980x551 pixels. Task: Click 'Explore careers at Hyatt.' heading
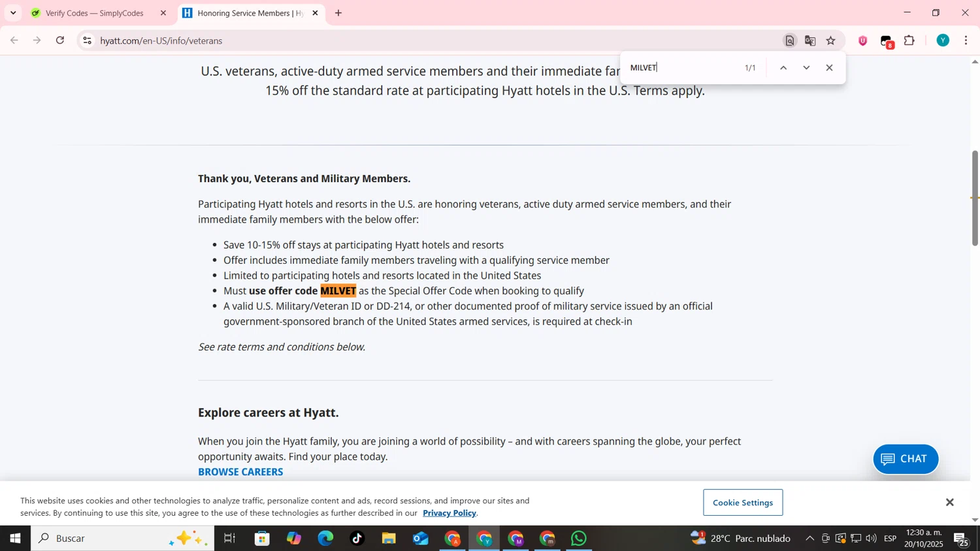(x=269, y=413)
